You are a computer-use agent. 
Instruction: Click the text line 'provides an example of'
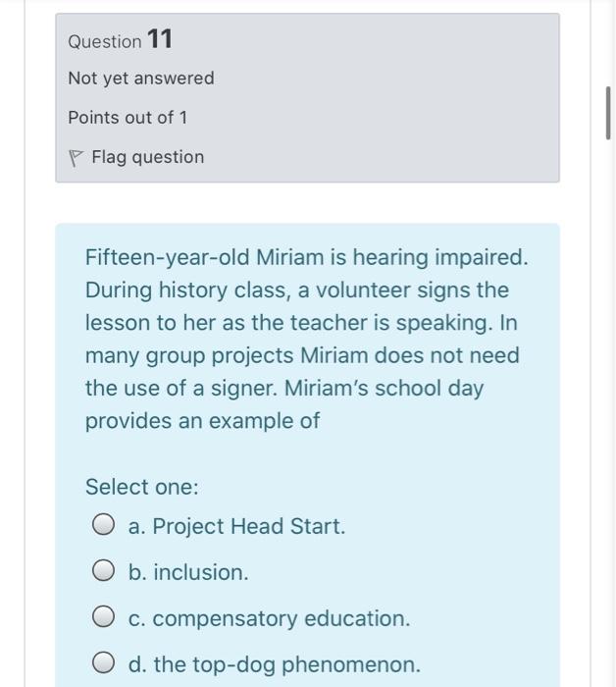coord(202,421)
